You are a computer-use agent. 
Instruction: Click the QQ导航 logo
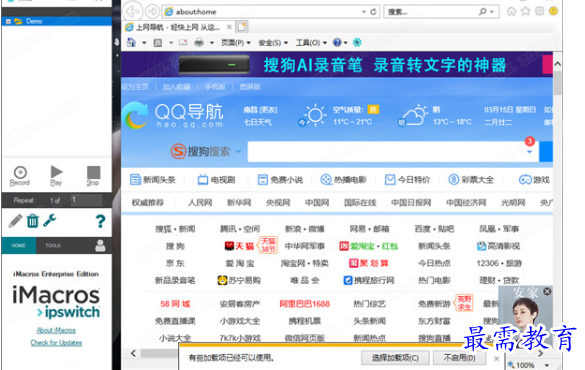[x=173, y=115]
